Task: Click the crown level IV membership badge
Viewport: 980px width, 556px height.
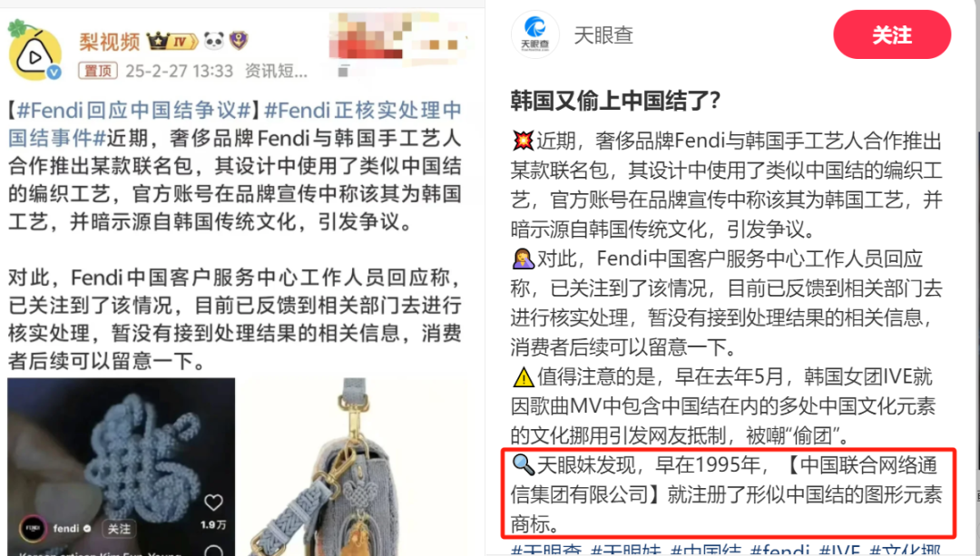Action: click(171, 41)
